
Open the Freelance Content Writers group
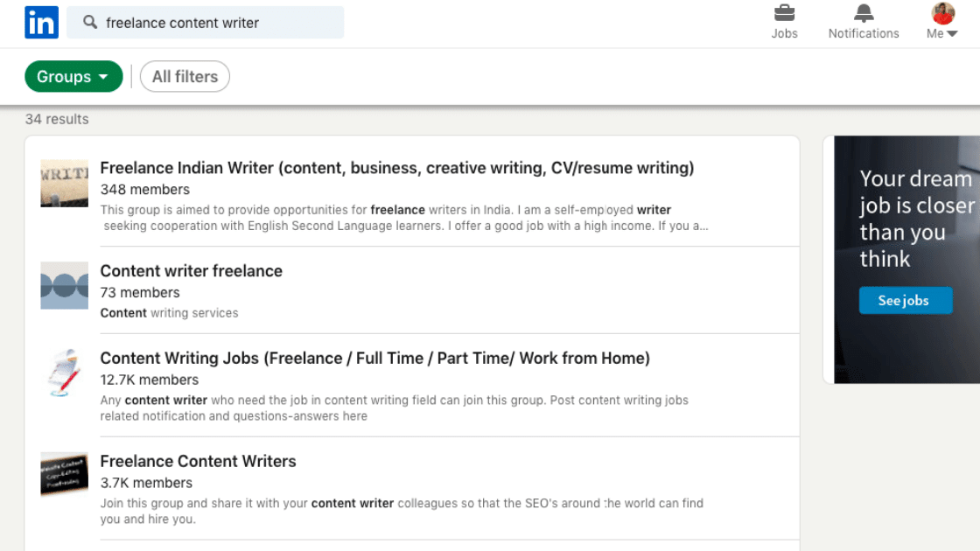(198, 461)
